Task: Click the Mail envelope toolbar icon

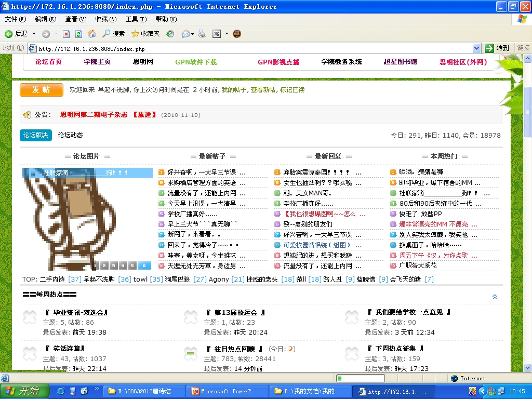Action: click(x=185, y=34)
